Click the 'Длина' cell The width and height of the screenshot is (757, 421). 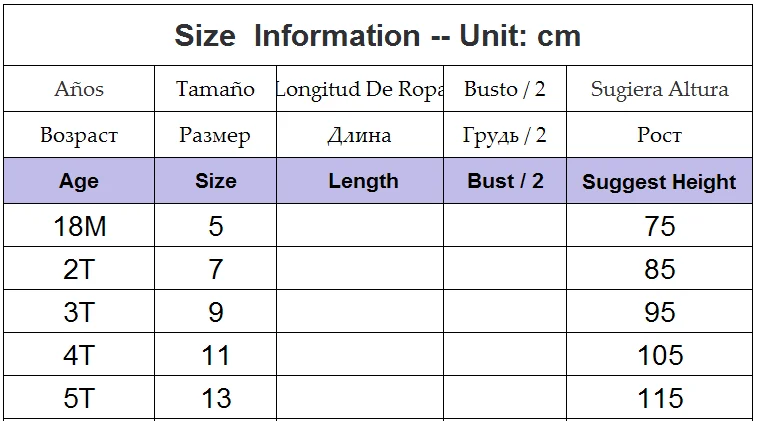360,135
